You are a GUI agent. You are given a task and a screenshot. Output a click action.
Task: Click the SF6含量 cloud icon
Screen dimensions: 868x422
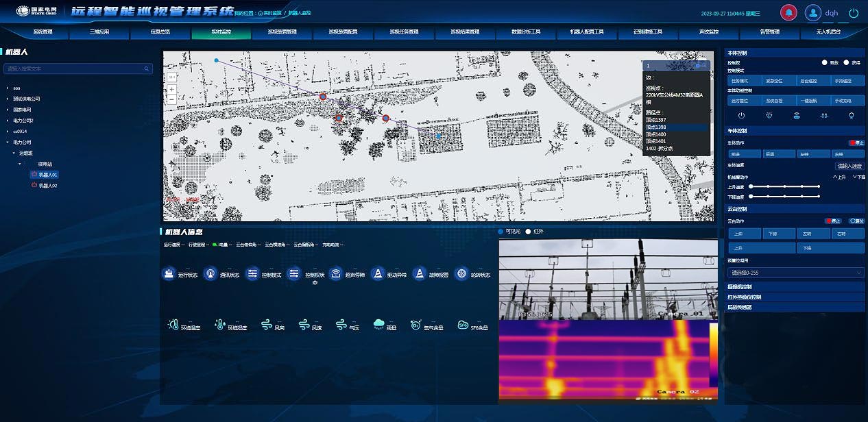(463, 325)
